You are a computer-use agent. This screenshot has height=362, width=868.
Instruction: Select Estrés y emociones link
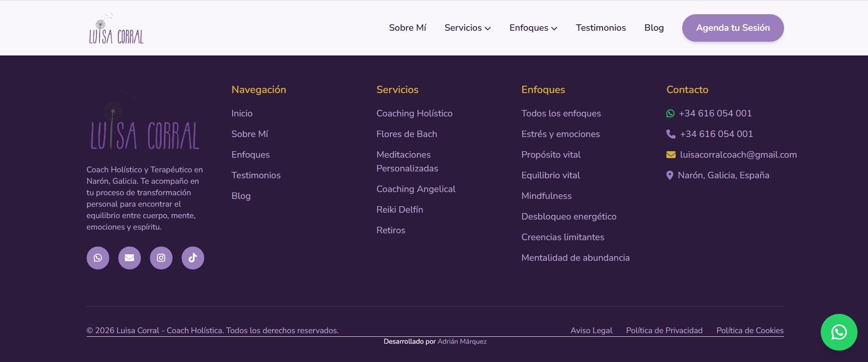point(561,134)
